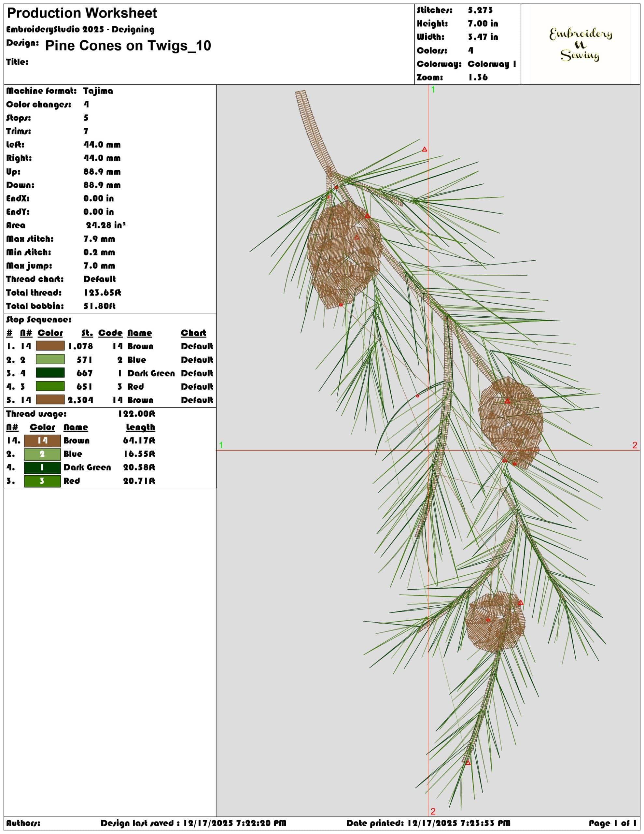This screenshot has height=834, width=644.
Task: Click the Stop Sequence heading
Action: [x=38, y=319]
